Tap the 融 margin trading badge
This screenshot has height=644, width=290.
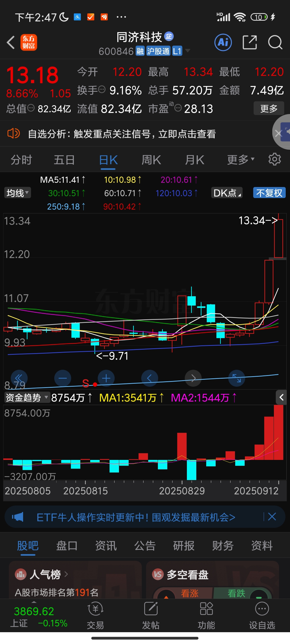pyautogui.click(x=140, y=51)
